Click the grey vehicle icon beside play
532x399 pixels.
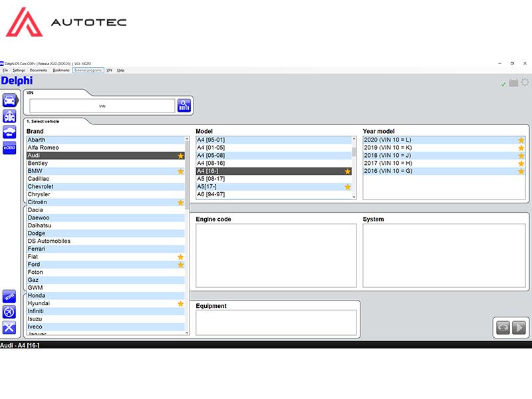503,328
